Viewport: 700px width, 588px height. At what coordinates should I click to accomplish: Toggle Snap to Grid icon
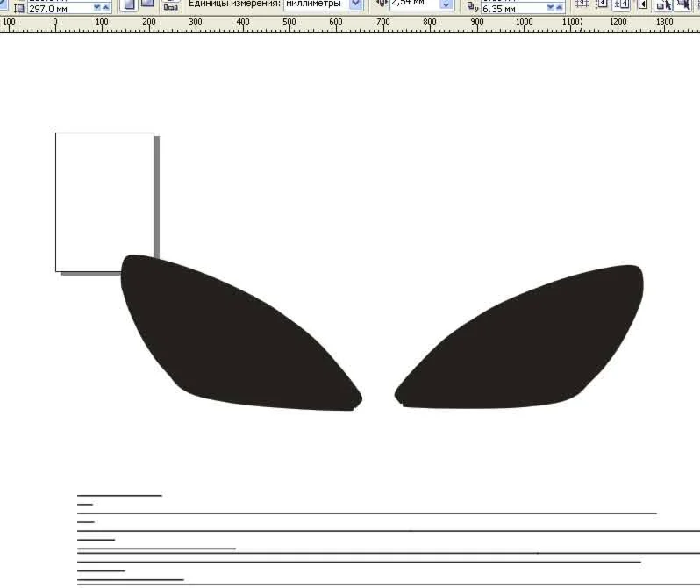click(582, 4)
